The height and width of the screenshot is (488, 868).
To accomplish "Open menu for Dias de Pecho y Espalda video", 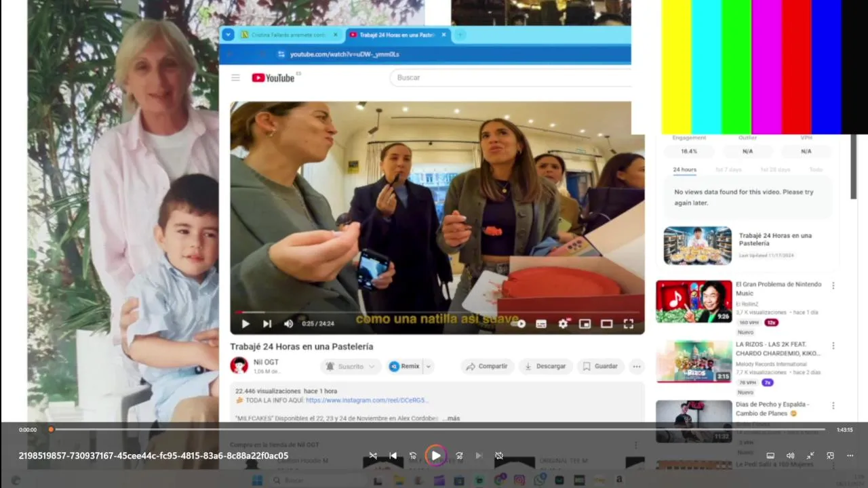I will (833, 406).
